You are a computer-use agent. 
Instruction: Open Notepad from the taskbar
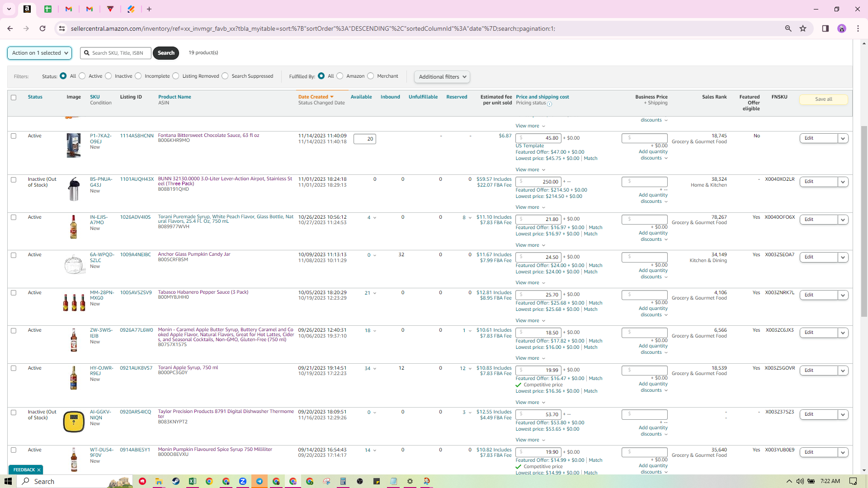pyautogui.click(x=393, y=481)
